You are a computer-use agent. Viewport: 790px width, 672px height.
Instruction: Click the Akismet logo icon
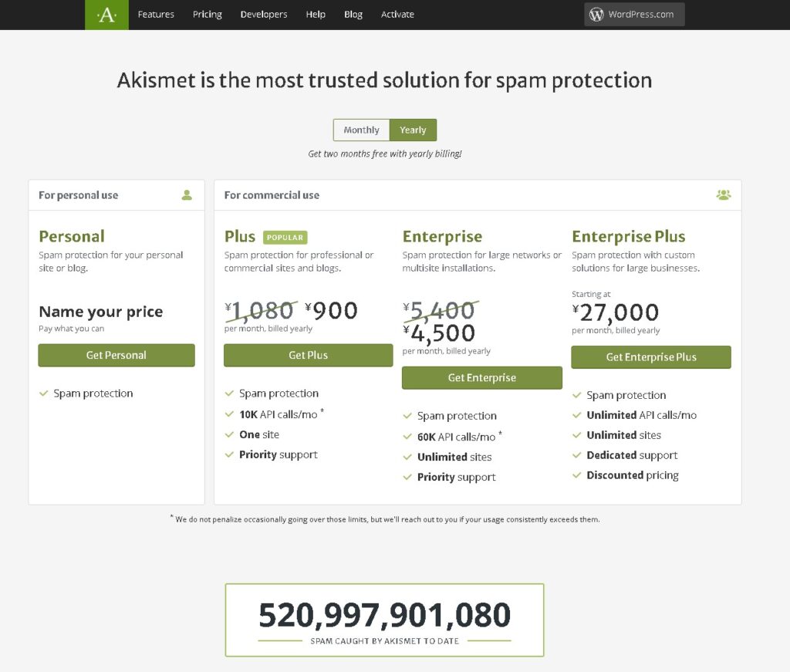pos(106,15)
